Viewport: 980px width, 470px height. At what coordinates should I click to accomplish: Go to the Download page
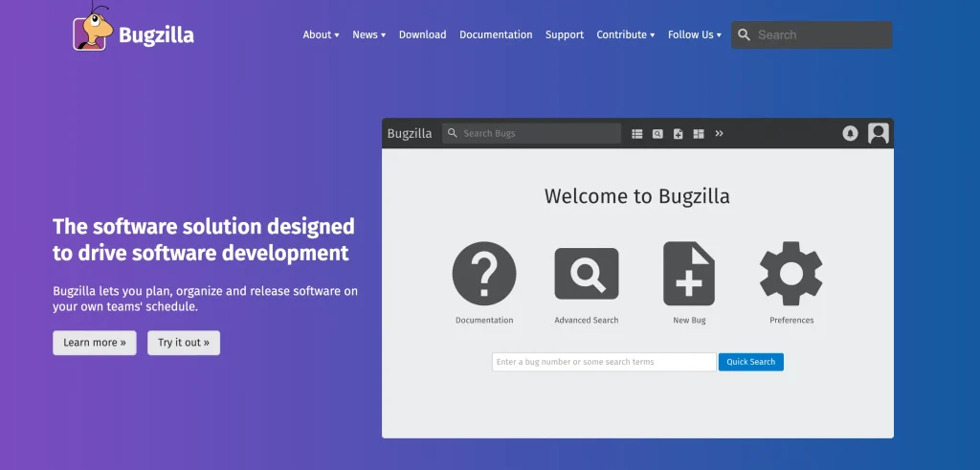(x=422, y=35)
